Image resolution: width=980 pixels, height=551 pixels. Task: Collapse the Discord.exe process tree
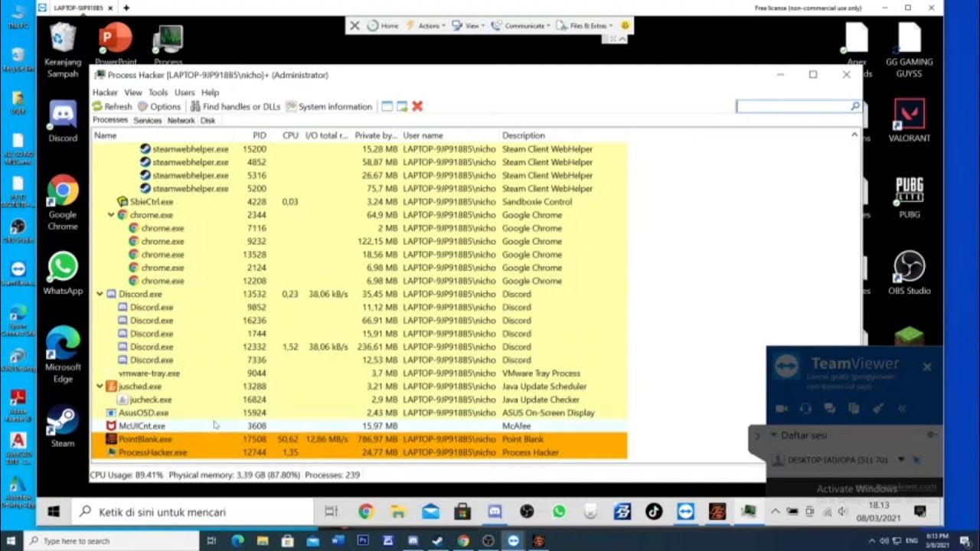coord(100,294)
